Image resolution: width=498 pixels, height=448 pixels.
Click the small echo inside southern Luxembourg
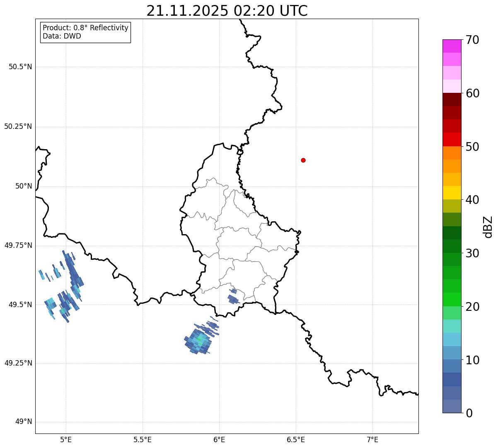point(234,297)
